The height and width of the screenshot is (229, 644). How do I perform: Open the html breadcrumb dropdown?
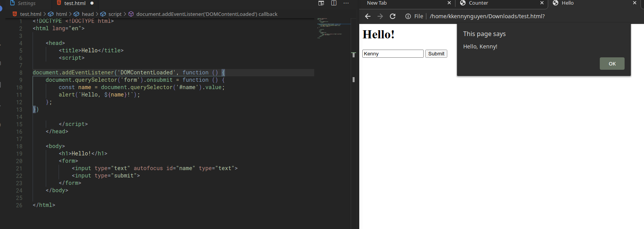point(61,14)
